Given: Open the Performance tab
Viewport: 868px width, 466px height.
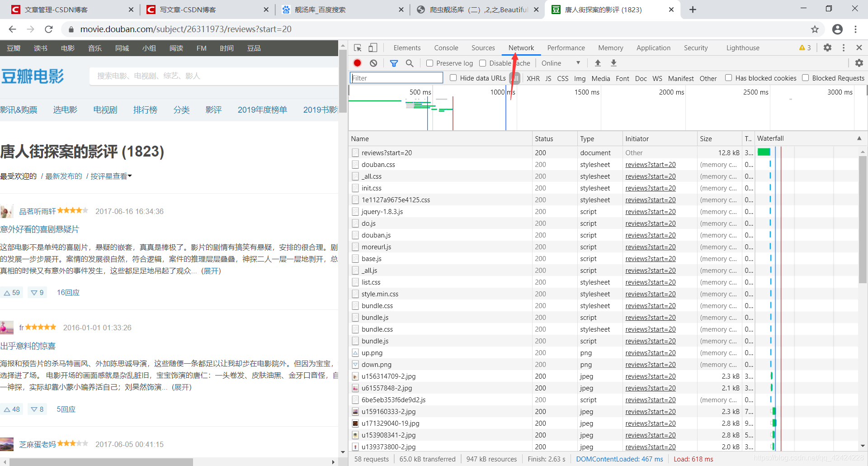Looking at the screenshot, I should point(566,48).
